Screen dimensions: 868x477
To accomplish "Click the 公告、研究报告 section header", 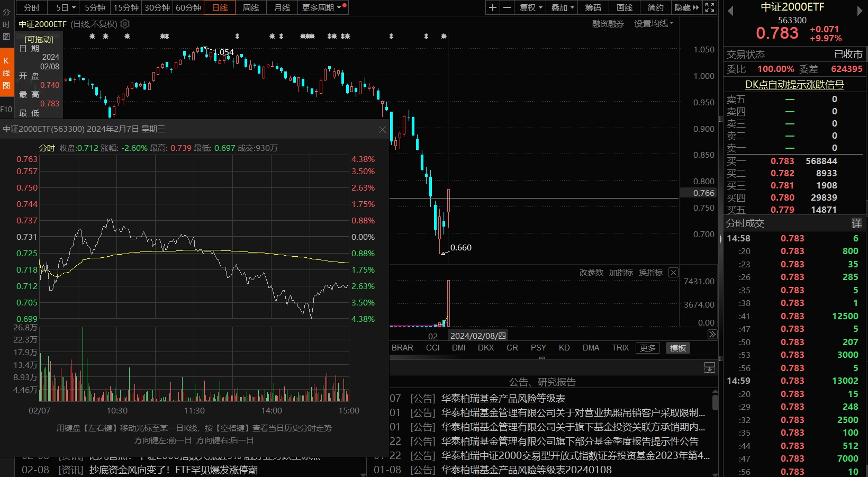I will [x=542, y=382].
